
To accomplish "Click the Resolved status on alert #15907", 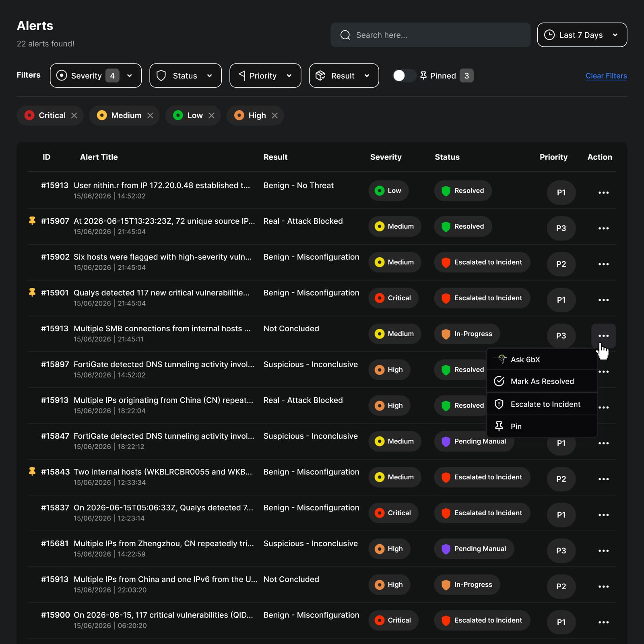I will (463, 226).
